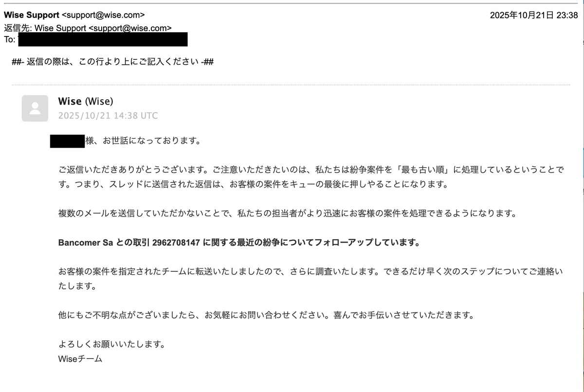584x392 pixels.
Task: Click the dotted separator line below reply marker
Action: point(291,85)
